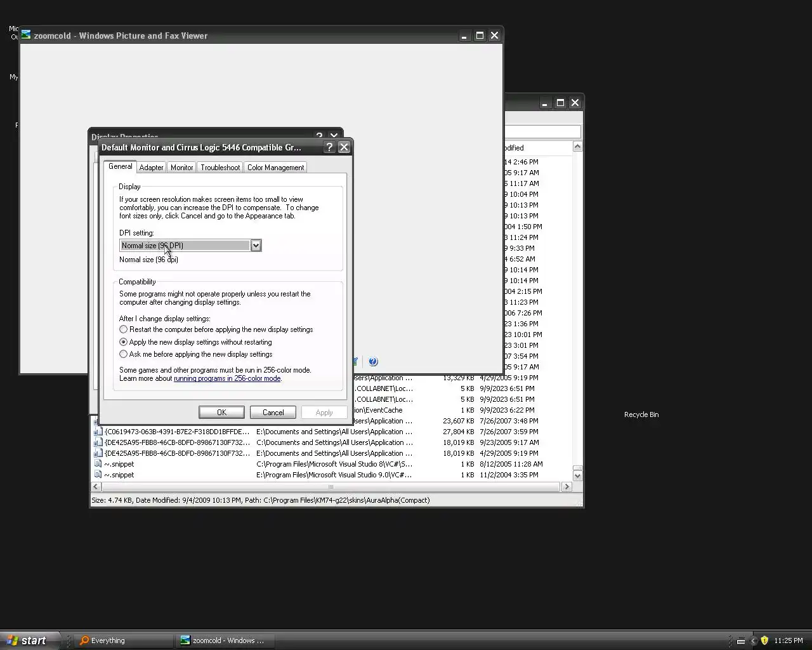Screen dimensions: 812x650
Task: Open the Troubleshoot tab
Action: [x=220, y=168]
